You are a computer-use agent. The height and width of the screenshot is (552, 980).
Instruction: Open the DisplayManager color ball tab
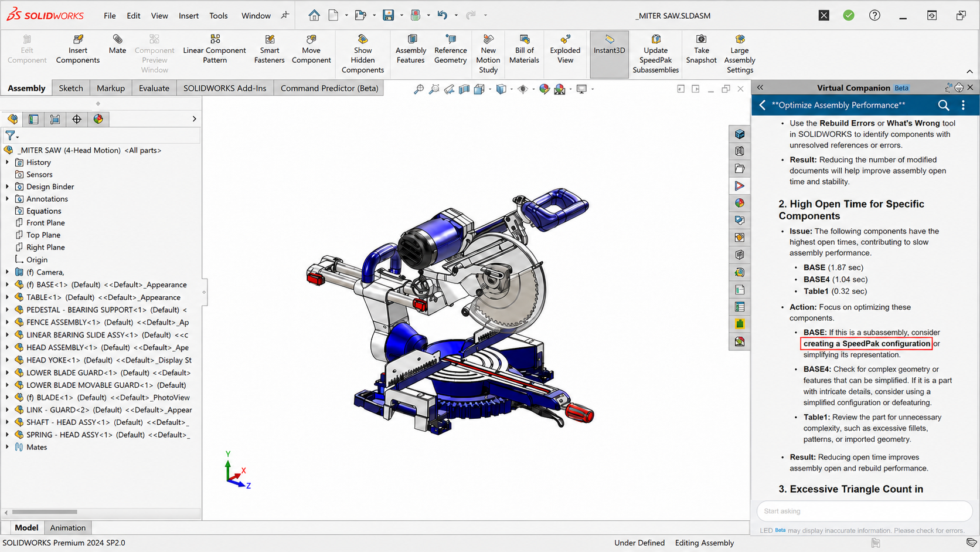click(98, 119)
